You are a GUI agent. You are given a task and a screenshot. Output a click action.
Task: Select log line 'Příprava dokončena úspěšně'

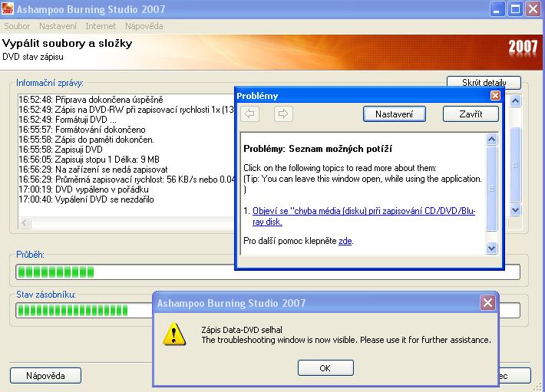[91, 100]
